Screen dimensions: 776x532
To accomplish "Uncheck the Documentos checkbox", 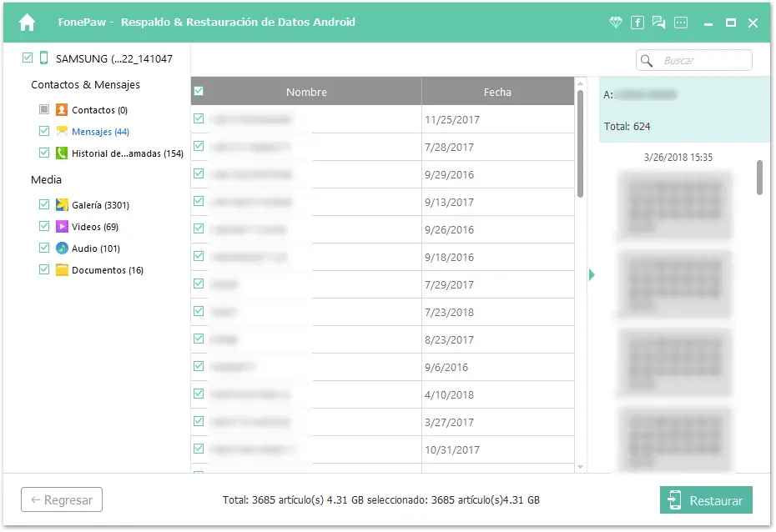I will click(44, 269).
